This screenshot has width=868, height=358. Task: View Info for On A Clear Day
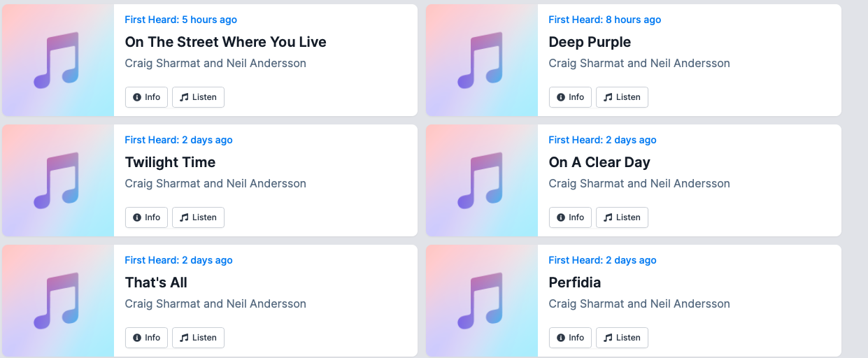tap(570, 217)
